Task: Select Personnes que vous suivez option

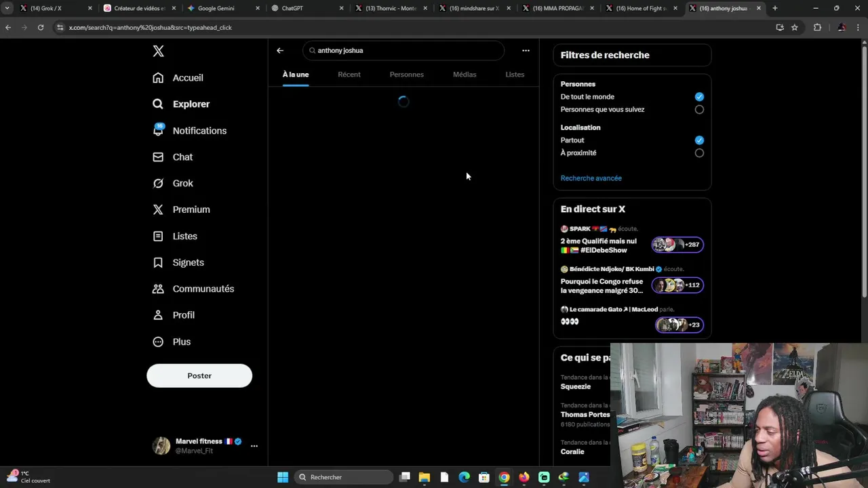Action: (x=699, y=110)
